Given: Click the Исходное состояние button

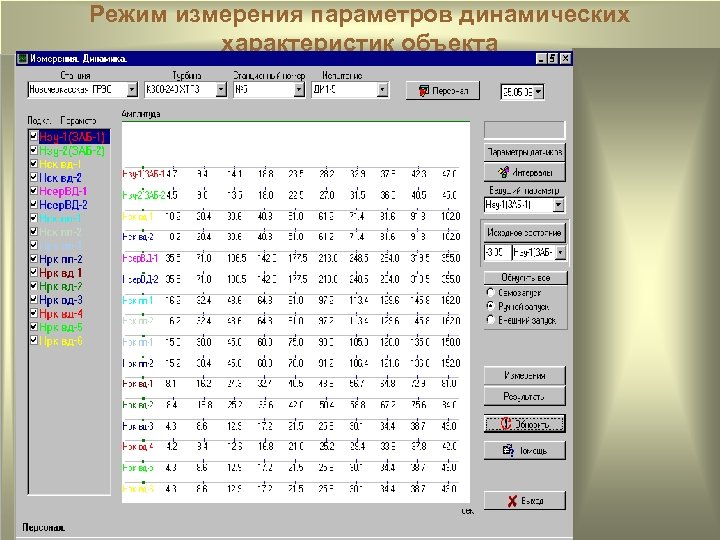Looking at the screenshot, I should pos(524,232).
